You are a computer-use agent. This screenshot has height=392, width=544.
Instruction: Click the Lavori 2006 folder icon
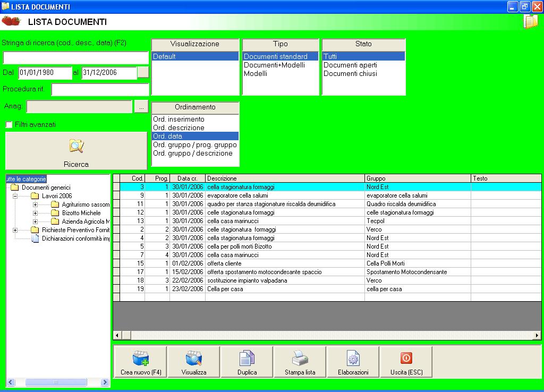click(x=35, y=196)
